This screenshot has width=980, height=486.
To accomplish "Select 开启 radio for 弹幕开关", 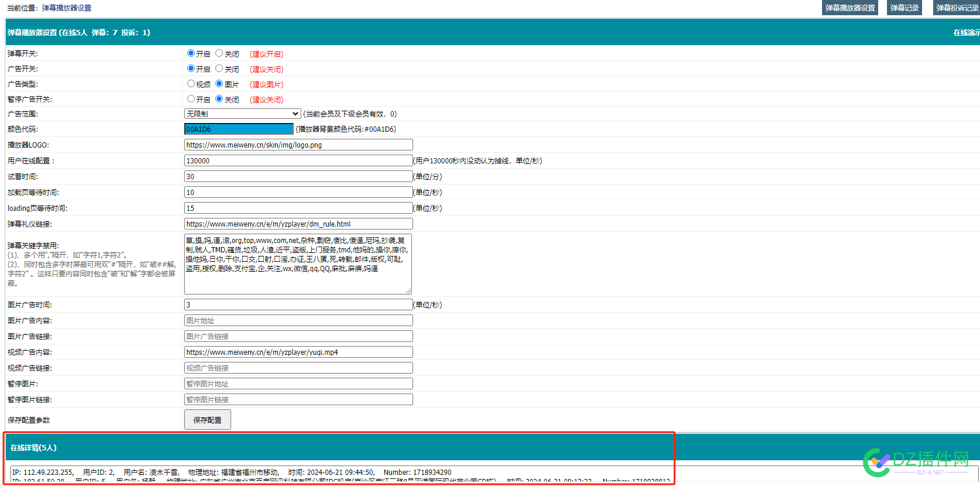I will [x=191, y=53].
